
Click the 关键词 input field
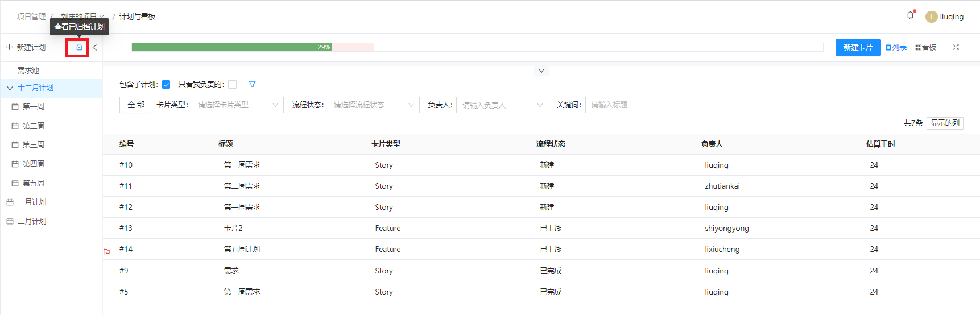(x=628, y=105)
